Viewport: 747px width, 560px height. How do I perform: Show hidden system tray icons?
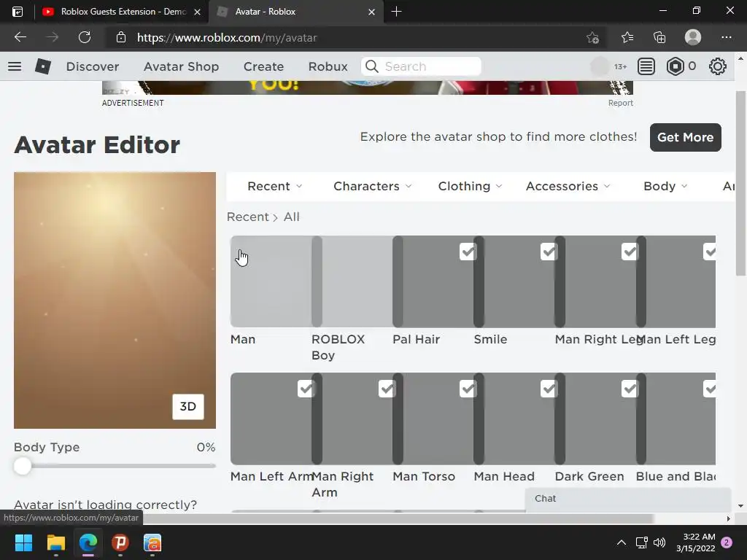tap(622, 542)
